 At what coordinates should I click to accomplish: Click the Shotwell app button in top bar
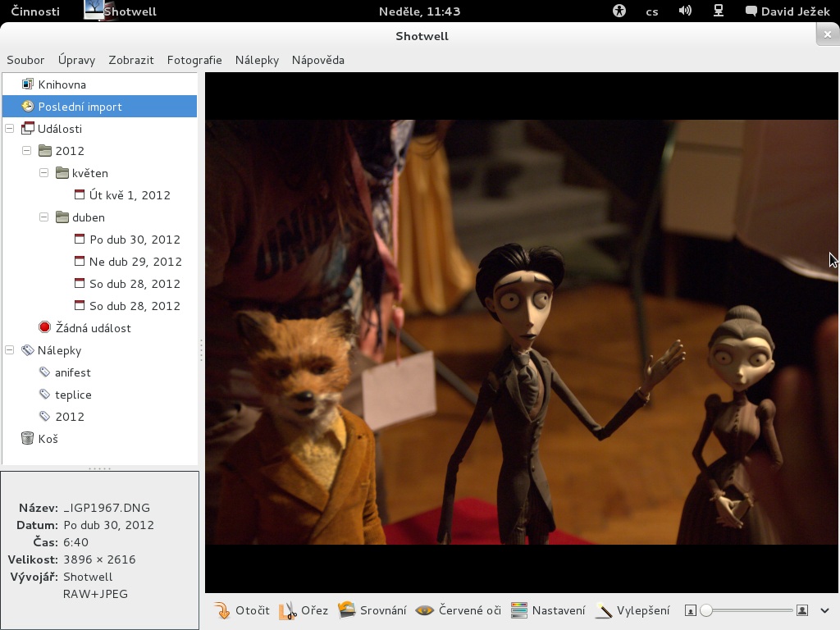tap(121, 11)
